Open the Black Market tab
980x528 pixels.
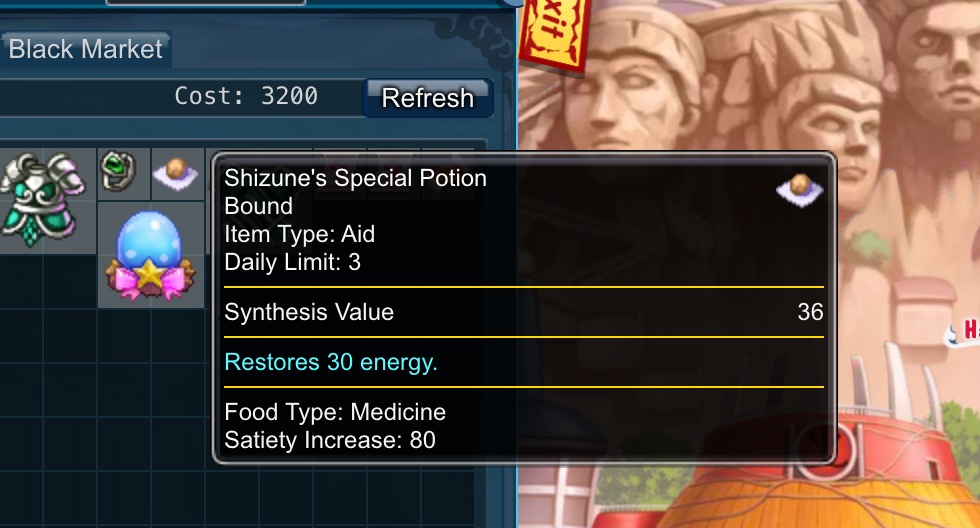[86, 49]
